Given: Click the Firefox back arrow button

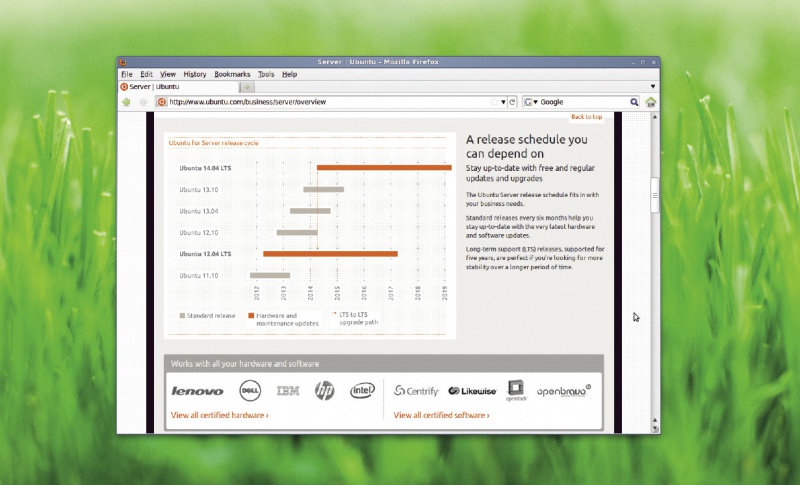Looking at the screenshot, I should point(127,102).
